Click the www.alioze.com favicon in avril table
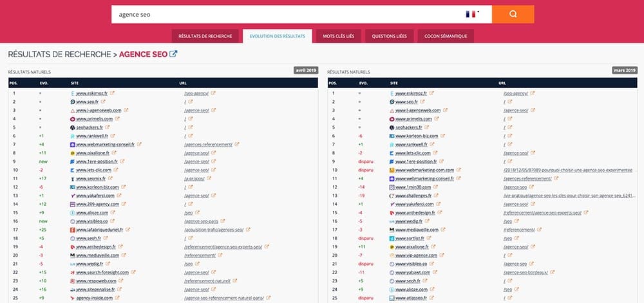Image resolution: width=644 pixels, height=303 pixels. 73,213
